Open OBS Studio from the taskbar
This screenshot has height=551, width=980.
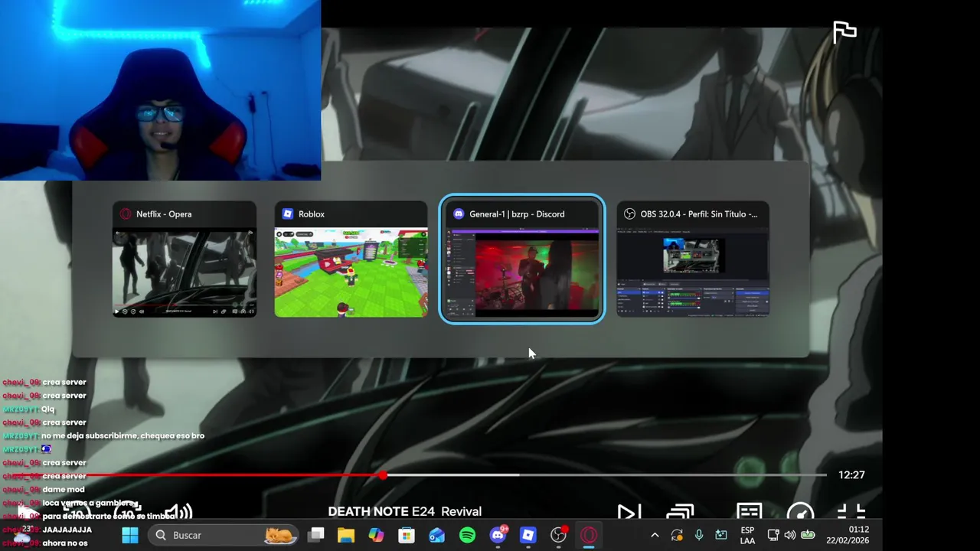[x=559, y=535]
